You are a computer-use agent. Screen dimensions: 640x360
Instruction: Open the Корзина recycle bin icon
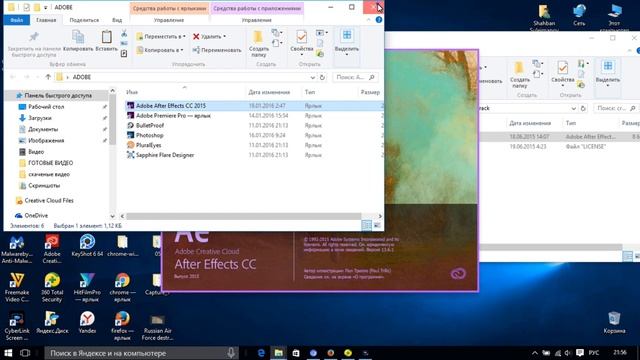click(x=614, y=322)
